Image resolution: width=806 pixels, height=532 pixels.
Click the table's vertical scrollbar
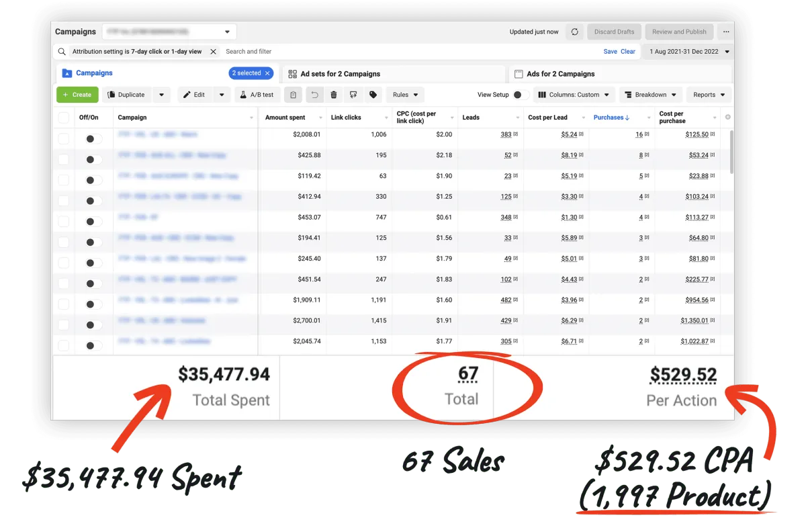(730, 151)
